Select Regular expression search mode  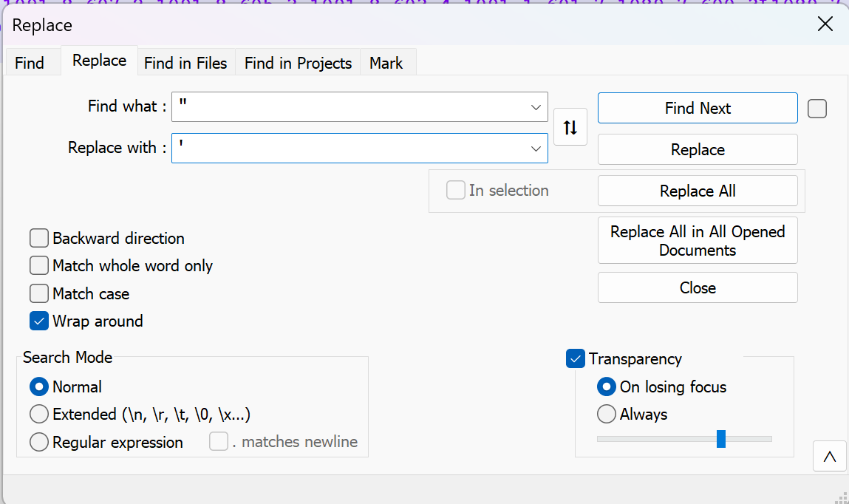(x=39, y=442)
